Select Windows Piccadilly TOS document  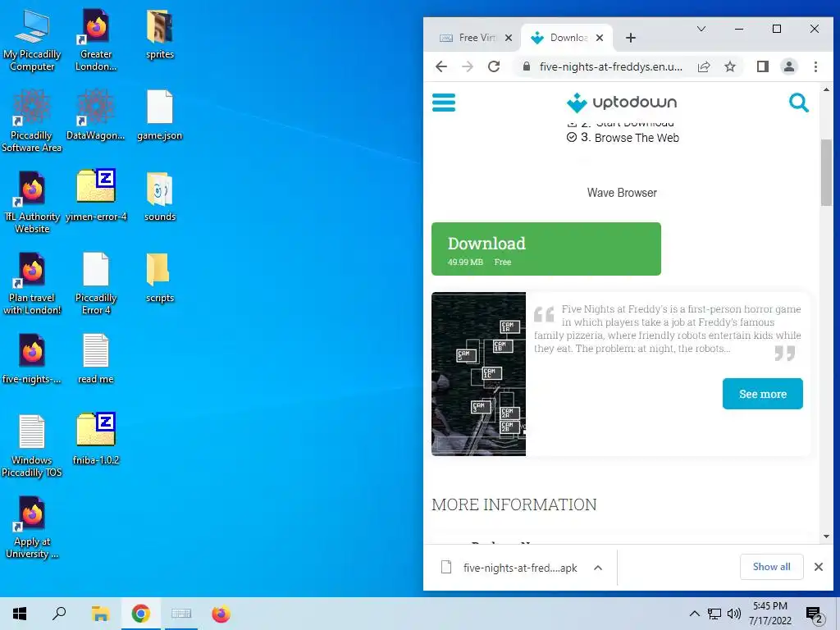click(32, 446)
